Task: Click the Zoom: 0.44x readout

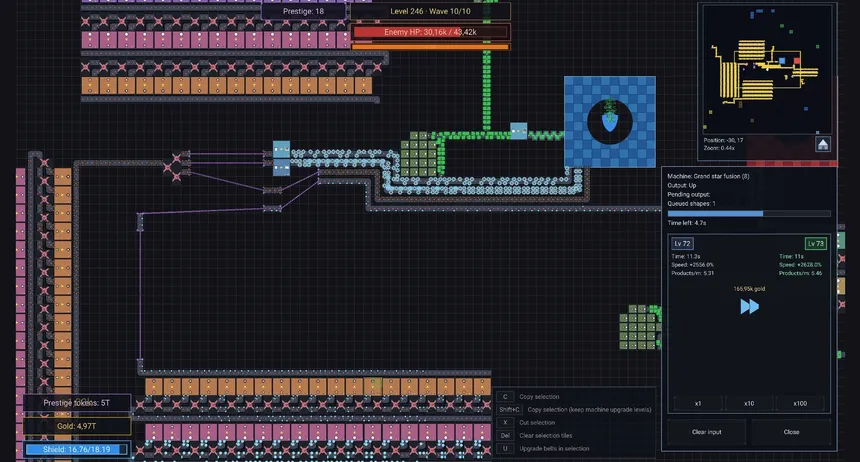Action: point(718,148)
